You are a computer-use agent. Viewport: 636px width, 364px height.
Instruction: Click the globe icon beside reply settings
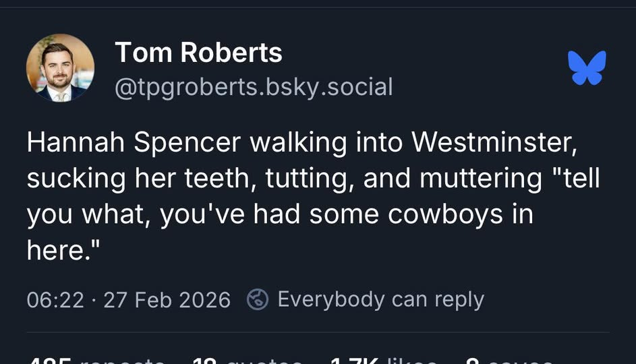(258, 299)
